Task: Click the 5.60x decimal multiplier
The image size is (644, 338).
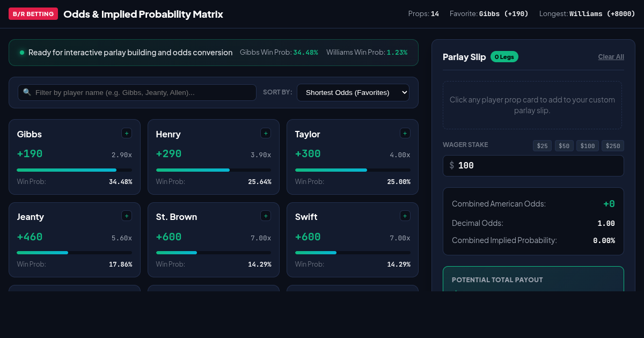Action: 122,238
